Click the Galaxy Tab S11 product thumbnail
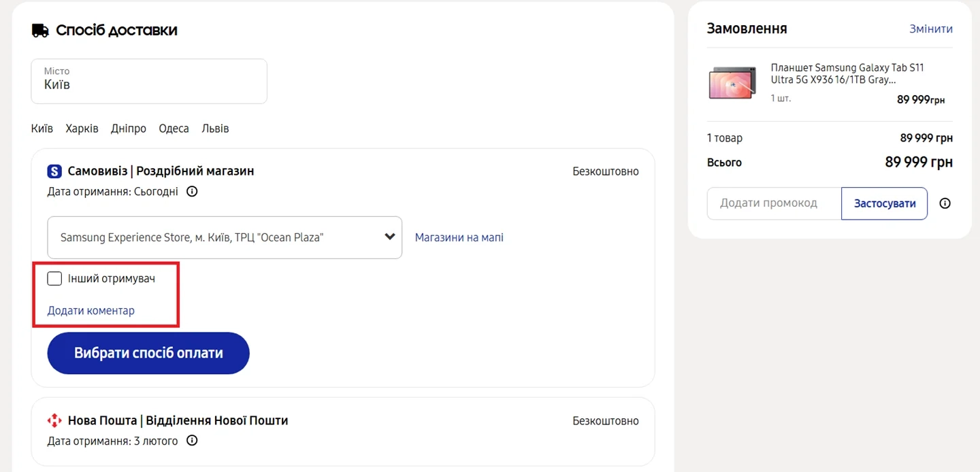The image size is (980, 472). click(x=732, y=83)
